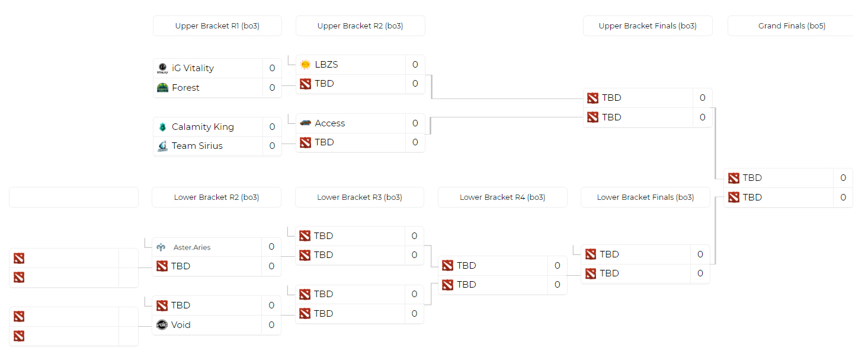Open the Upper Bracket Finals (bo3) header
This screenshot has height=360, width=868.
[648, 26]
